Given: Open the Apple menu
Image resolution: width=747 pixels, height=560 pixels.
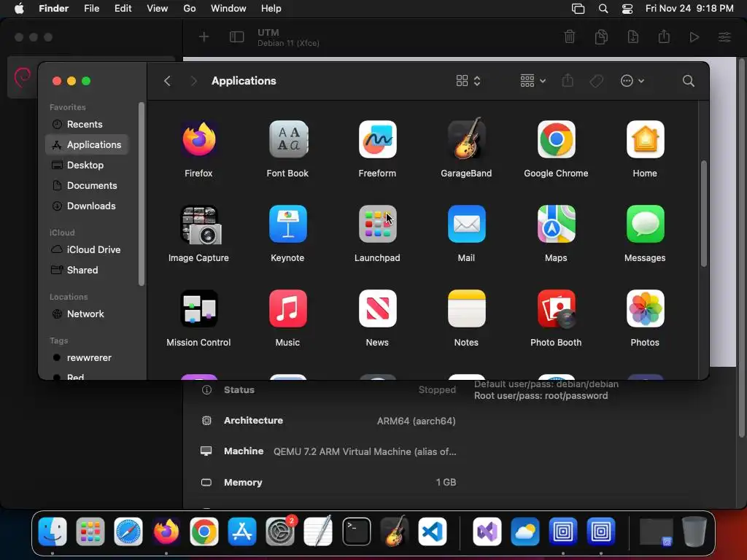Looking at the screenshot, I should click(19, 9).
